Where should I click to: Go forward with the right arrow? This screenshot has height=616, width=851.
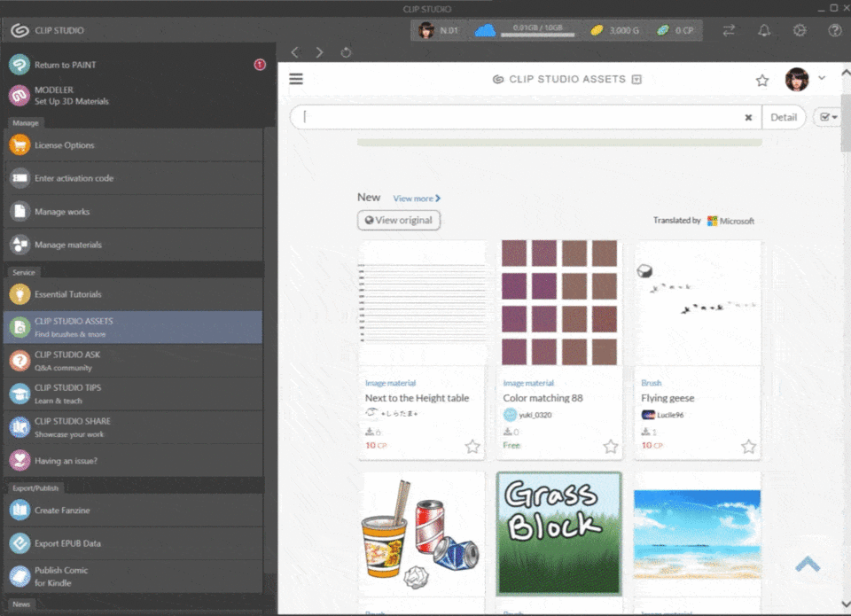[320, 52]
